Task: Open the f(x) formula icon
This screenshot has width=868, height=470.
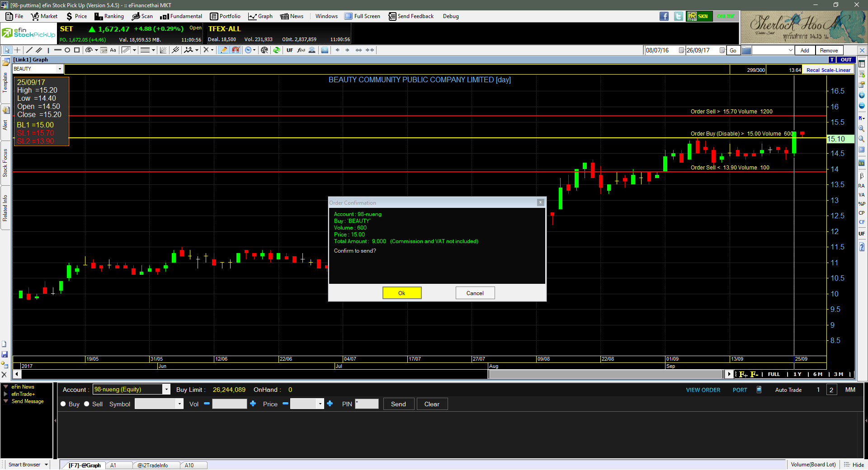Action: click(301, 50)
